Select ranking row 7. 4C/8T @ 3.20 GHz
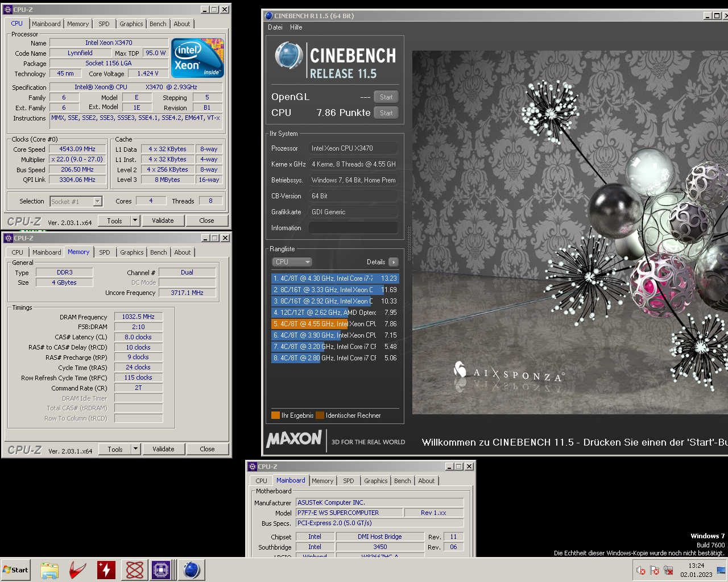Screen dimensions: 728x582 point(335,347)
